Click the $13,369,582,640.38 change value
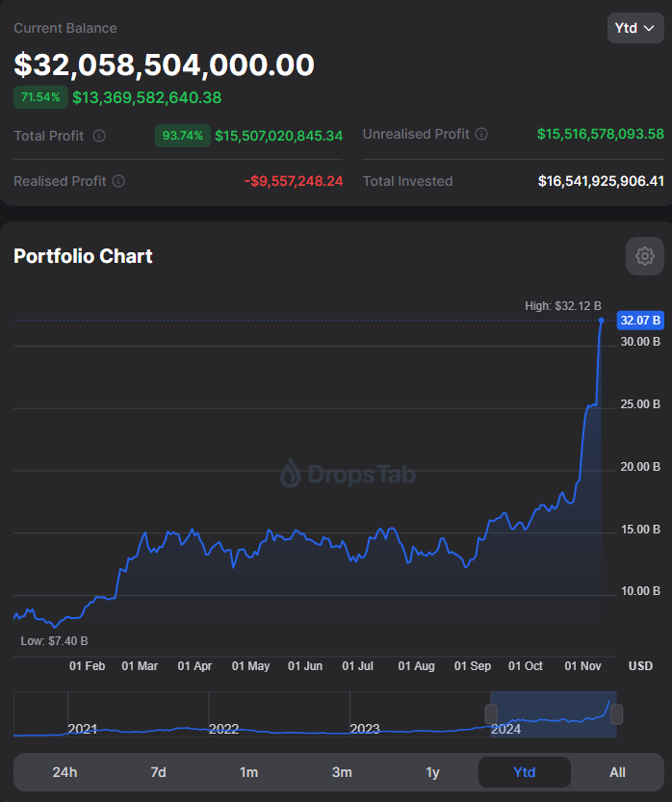Viewport: 672px width, 802px height. pyautogui.click(x=146, y=97)
